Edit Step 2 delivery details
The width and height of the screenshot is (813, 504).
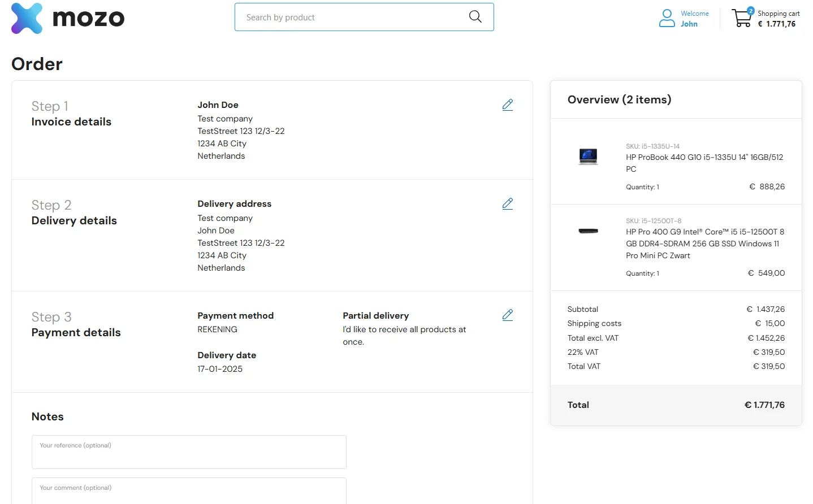(508, 204)
